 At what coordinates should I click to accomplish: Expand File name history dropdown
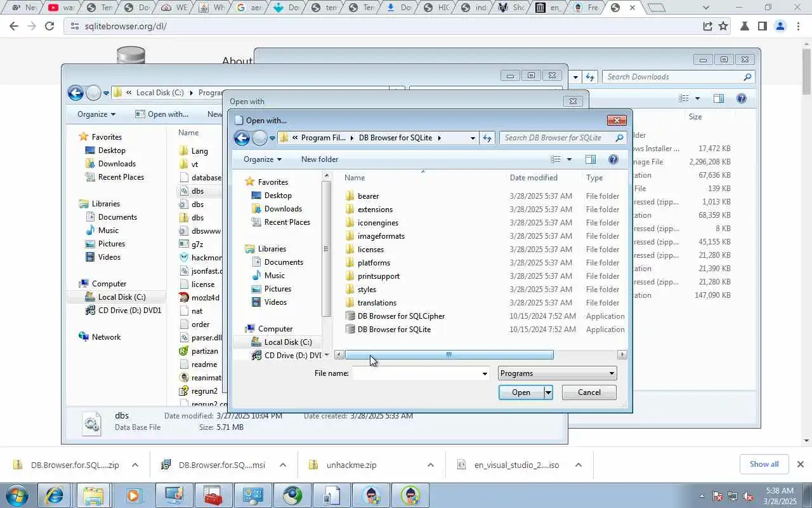pos(485,373)
